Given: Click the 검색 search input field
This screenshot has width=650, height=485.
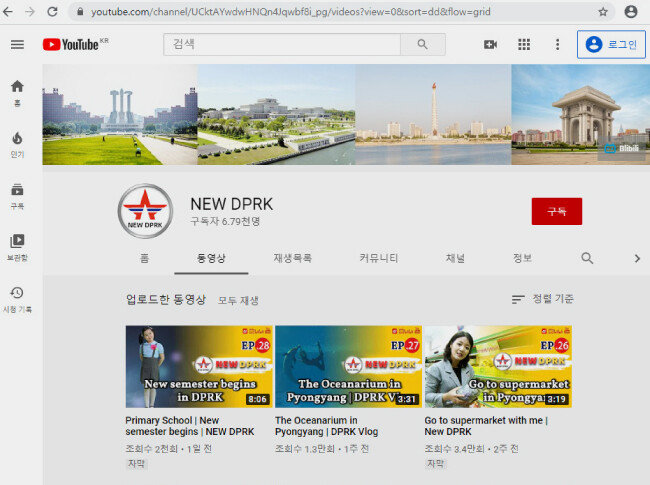Looking at the screenshot, I should click(x=282, y=44).
